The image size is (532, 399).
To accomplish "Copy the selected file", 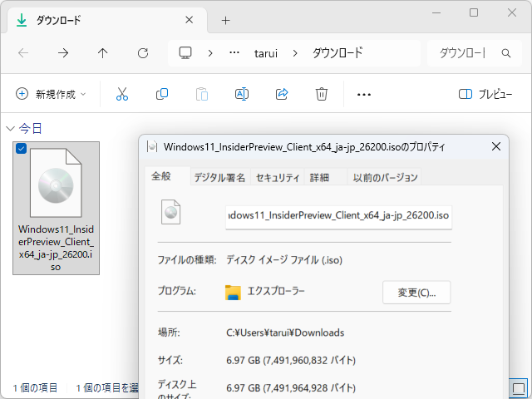I will tap(162, 94).
